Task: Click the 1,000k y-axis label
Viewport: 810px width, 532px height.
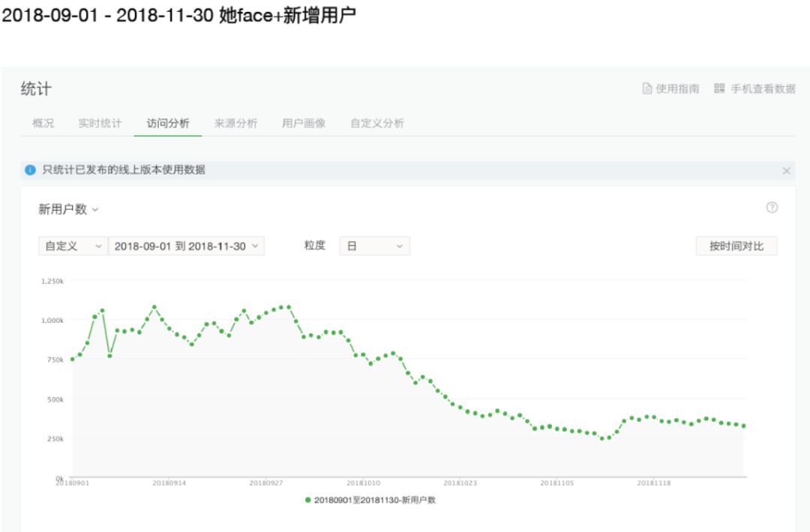Action: coord(52,321)
